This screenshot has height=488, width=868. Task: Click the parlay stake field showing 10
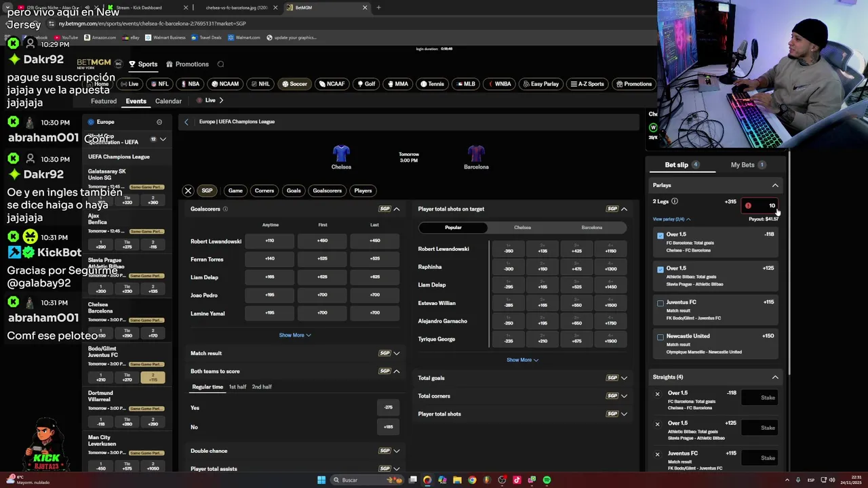[761, 205]
